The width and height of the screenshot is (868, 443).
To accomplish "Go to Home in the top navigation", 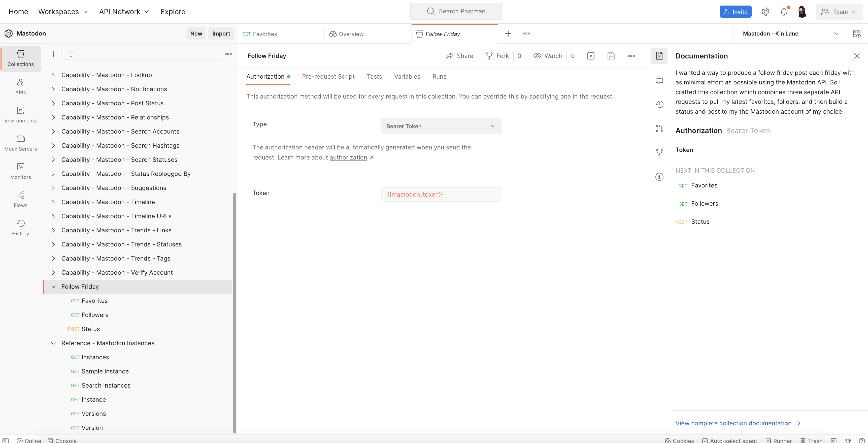I will click(x=18, y=11).
